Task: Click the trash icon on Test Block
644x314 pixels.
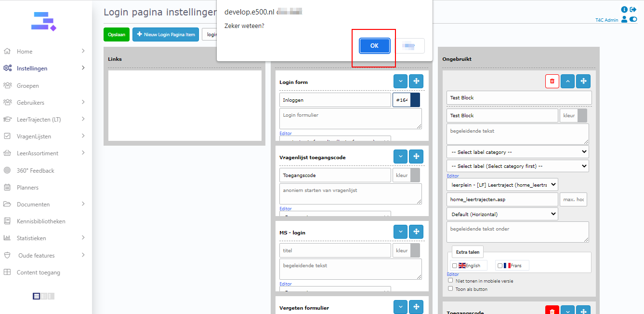Action: pyautogui.click(x=552, y=81)
